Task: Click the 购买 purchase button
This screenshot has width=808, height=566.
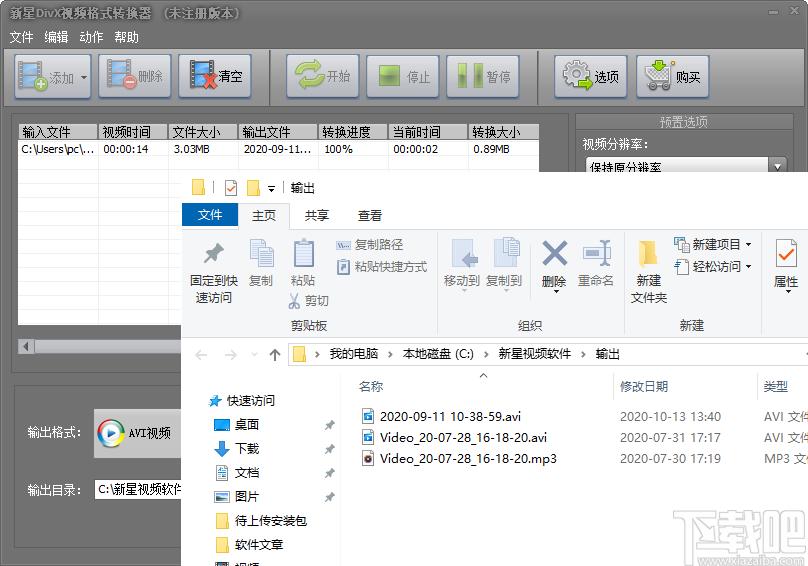Action: click(672, 77)
